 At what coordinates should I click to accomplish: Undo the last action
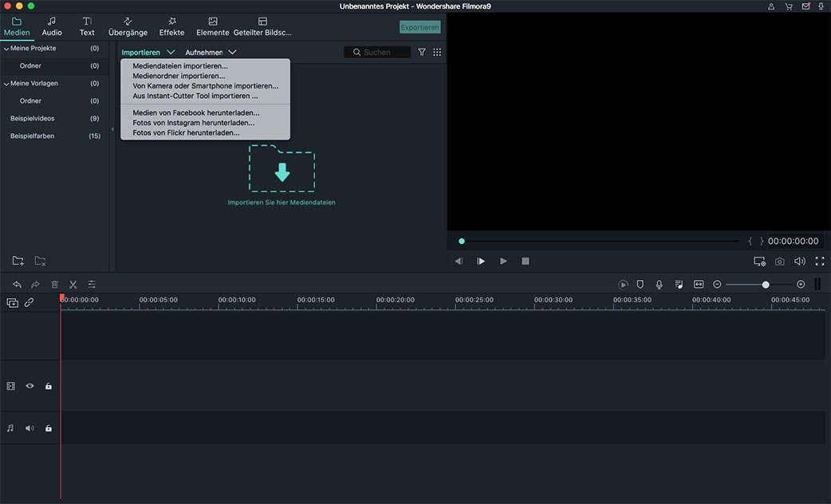[x=17, y=285]
